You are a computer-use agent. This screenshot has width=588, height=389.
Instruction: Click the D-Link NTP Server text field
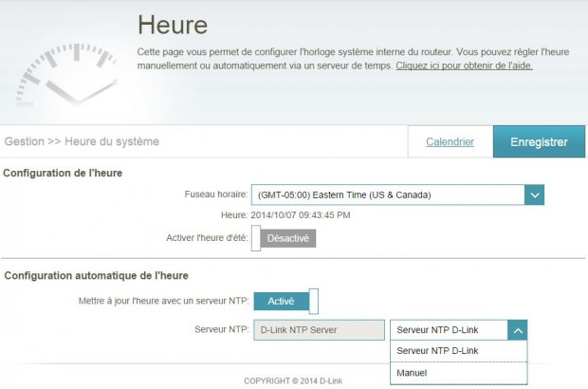320,329
